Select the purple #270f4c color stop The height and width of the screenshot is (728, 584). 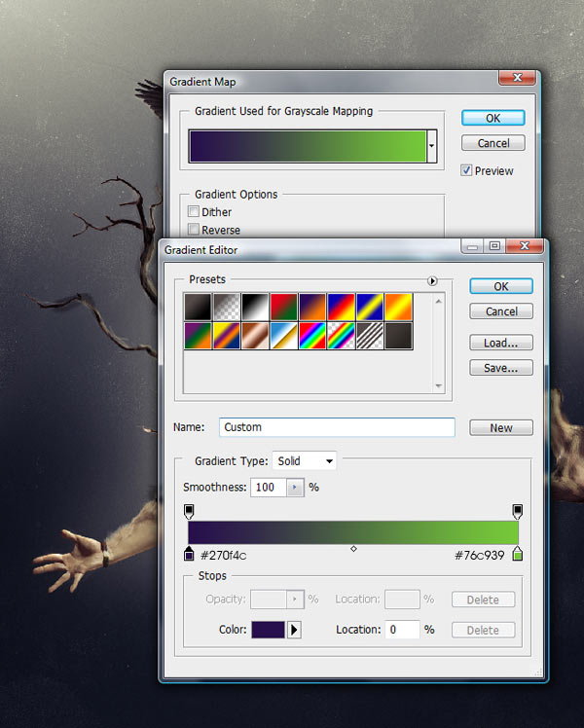click(189, 554)
